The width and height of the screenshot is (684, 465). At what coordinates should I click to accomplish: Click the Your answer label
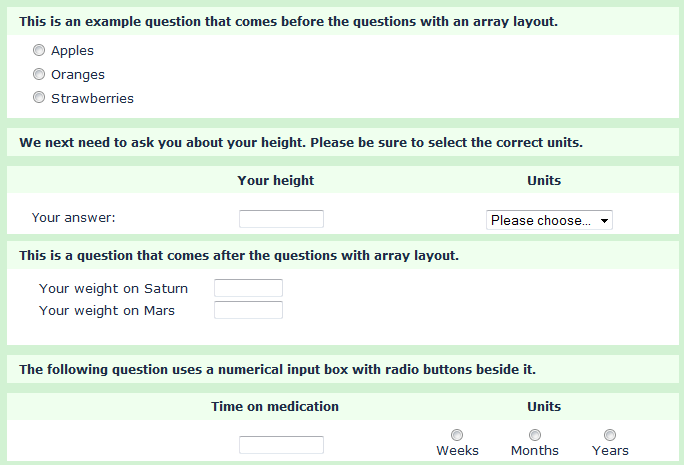tap(74, 218)
